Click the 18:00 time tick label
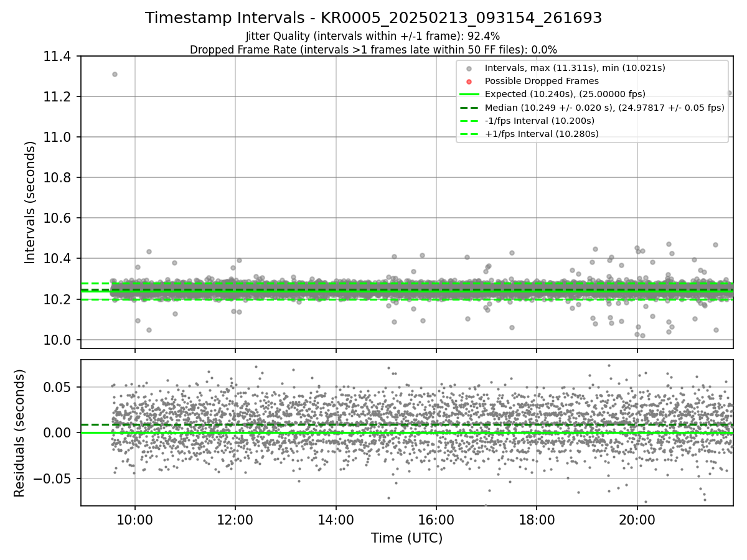 click(537, 519)
